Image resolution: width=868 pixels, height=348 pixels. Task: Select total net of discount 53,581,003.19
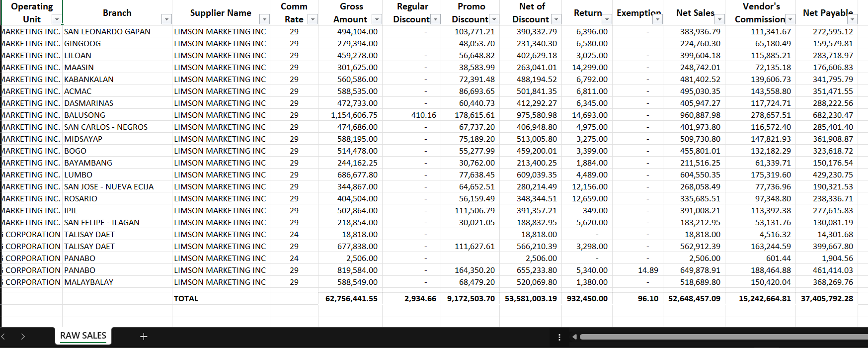(530, 299)
